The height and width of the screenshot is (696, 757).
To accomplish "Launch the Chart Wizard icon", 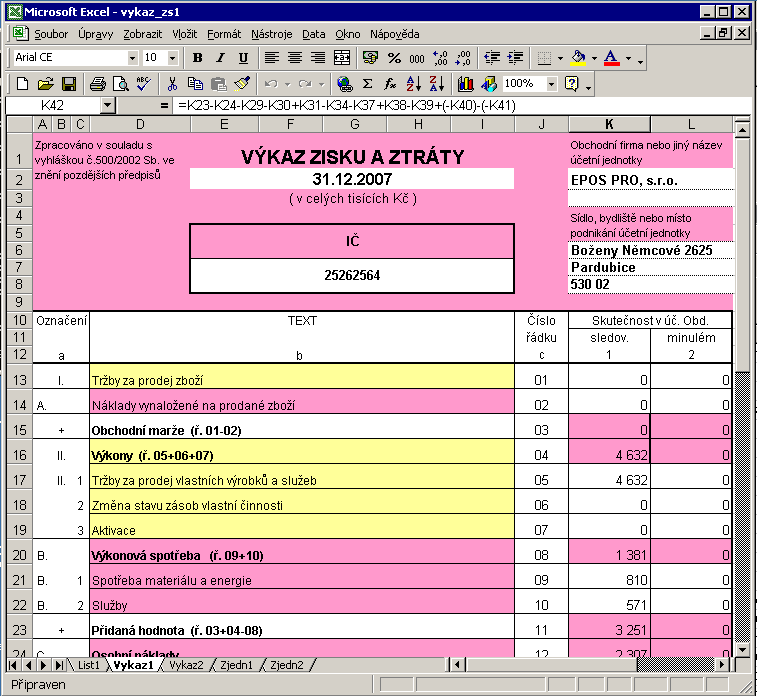I will pyautogui.click(x=466, y=84).
